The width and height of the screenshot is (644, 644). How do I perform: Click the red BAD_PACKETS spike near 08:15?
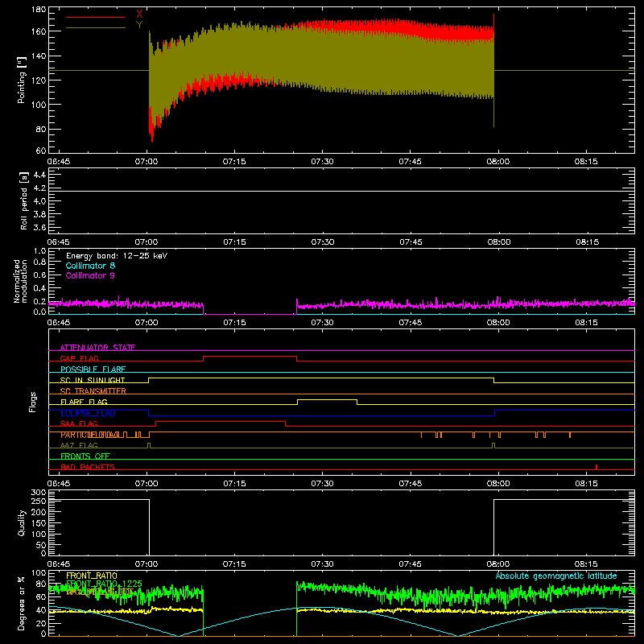597,467
